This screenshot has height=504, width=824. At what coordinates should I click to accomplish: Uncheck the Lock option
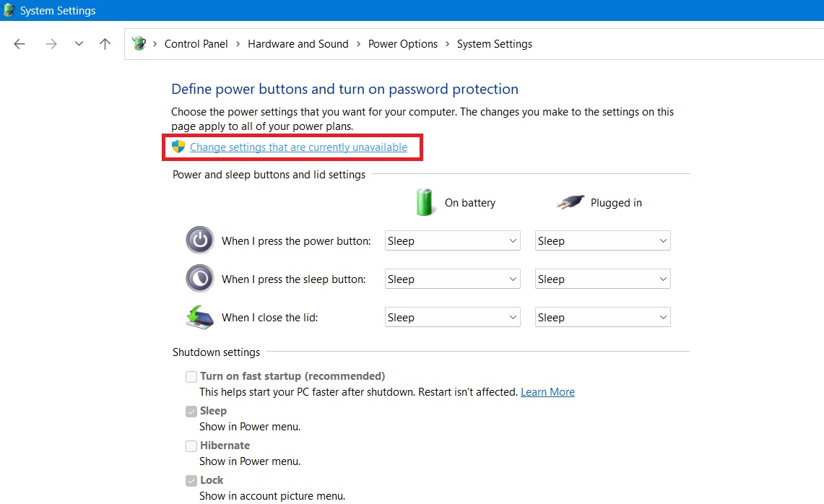click(191, 480)
